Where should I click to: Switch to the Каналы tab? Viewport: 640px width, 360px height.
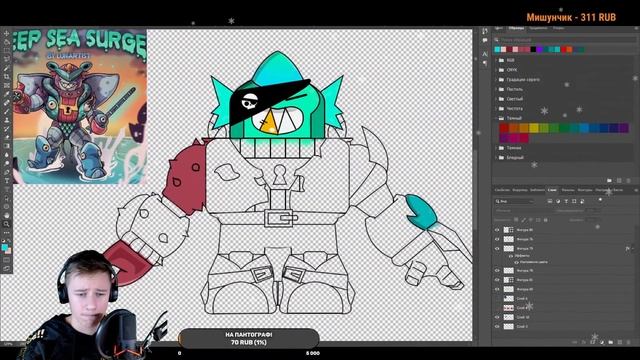(568, 190)
